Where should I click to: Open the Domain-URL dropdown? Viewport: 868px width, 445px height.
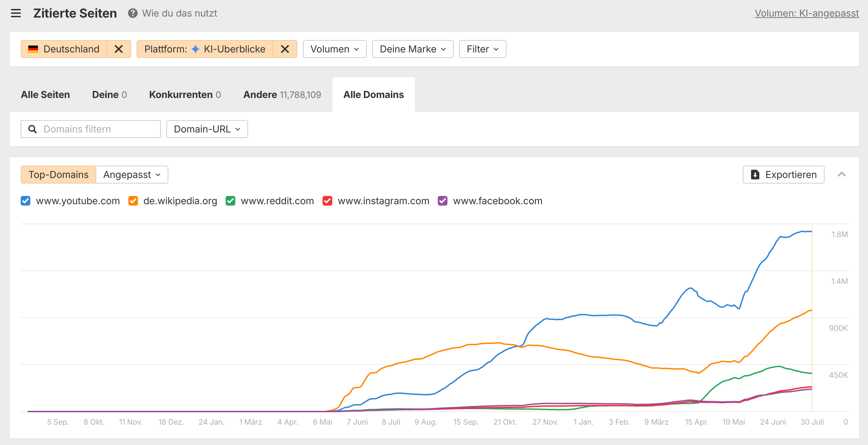(207, 129)
